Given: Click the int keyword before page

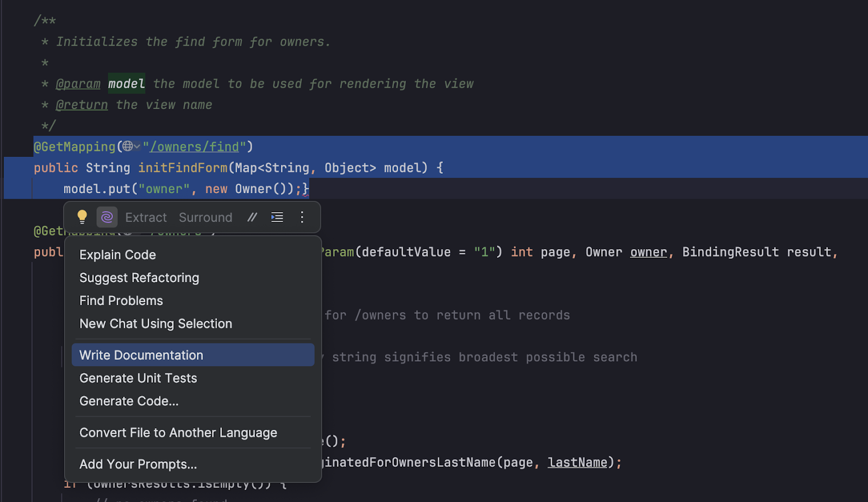Looking at the screenshot, I should click(x=522, y=252).
